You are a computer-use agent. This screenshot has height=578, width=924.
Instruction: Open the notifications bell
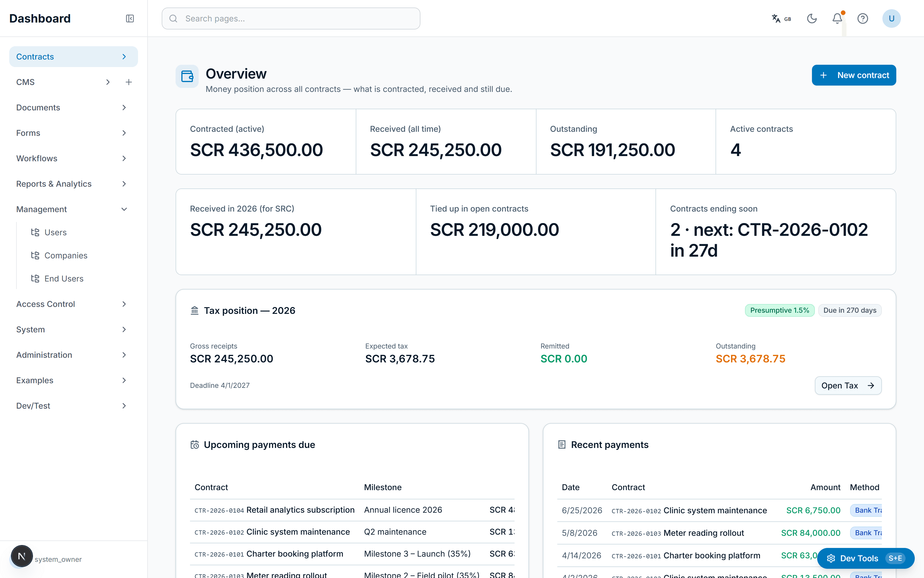click(837, 18)
